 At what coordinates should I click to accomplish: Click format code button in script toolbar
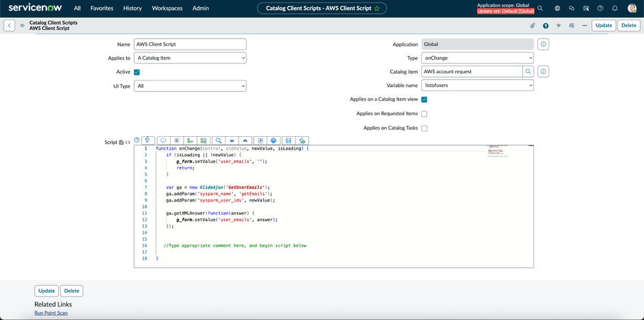177,140
